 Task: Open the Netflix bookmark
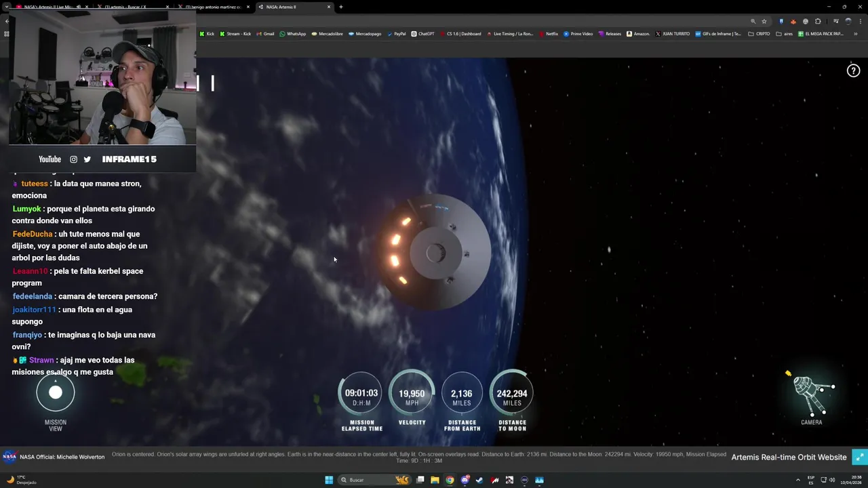click(x=549, y=34)
